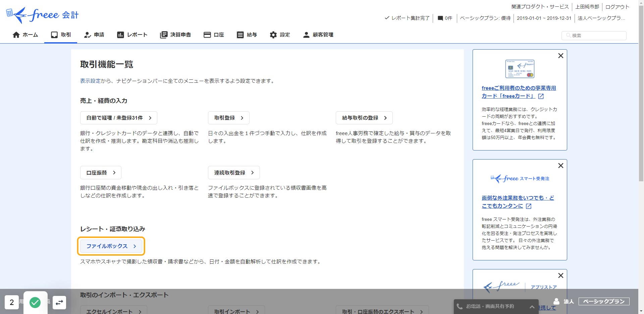This screenshot has width=644, height=314.
Task: Click the search field 検索
Action: coord(594,36)
